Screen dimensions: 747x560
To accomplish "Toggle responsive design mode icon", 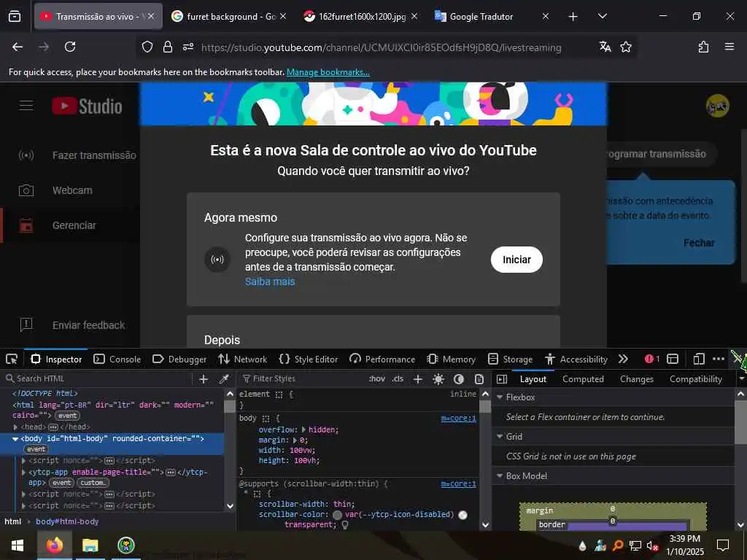I will tap(699, 359).
